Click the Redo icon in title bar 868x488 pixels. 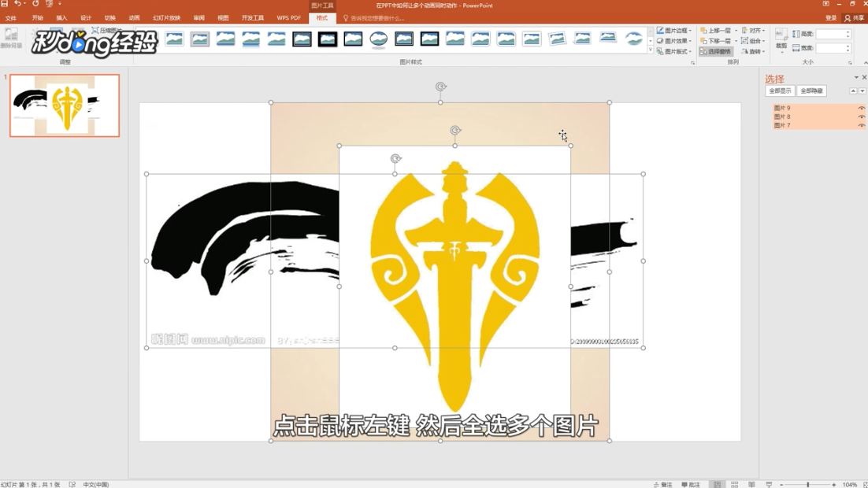click(35, 4)
